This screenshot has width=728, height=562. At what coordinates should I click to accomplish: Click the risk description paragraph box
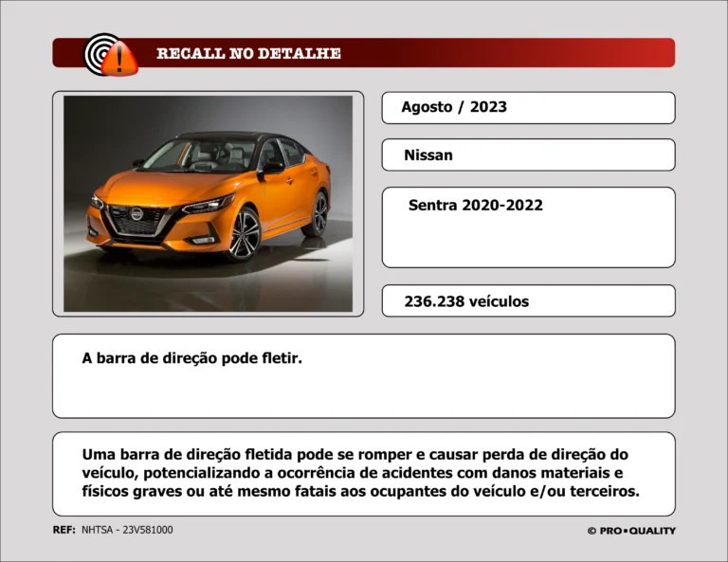[x=363, y=473]
